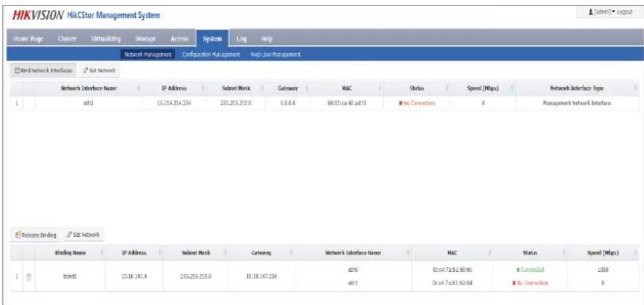Click the Release Binding button
644x305 pixels.
click(x=36, y=235)
